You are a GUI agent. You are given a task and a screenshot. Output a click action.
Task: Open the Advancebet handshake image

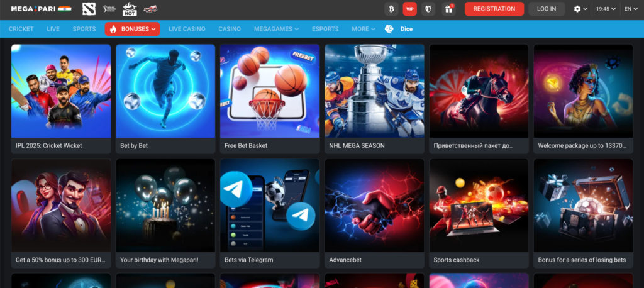[x=375, y=206]
